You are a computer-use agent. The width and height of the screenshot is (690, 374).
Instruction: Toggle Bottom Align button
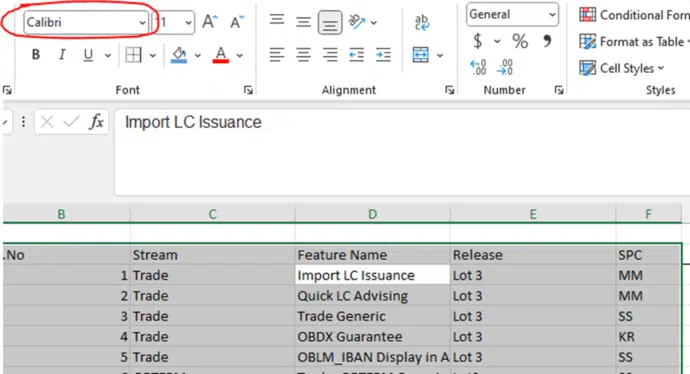pyautogui.click(x=330, y=22)
